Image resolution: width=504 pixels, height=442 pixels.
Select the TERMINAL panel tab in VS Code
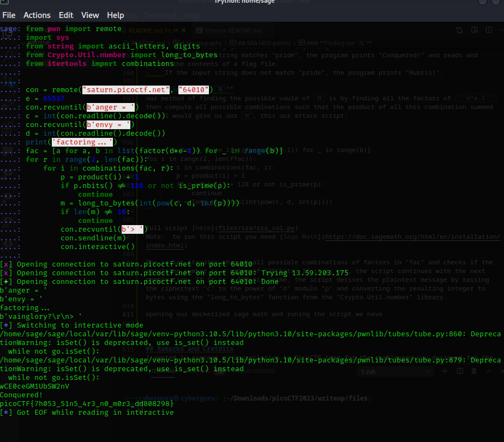163,371
